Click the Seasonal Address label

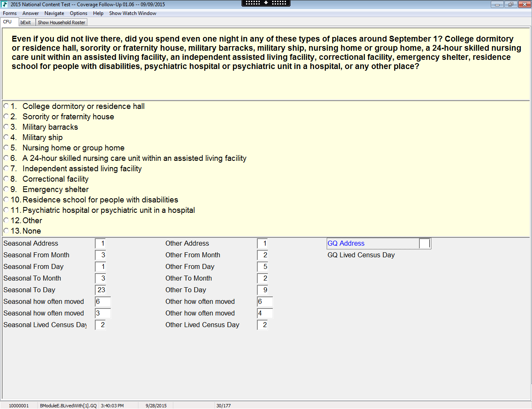pos(31,244)
